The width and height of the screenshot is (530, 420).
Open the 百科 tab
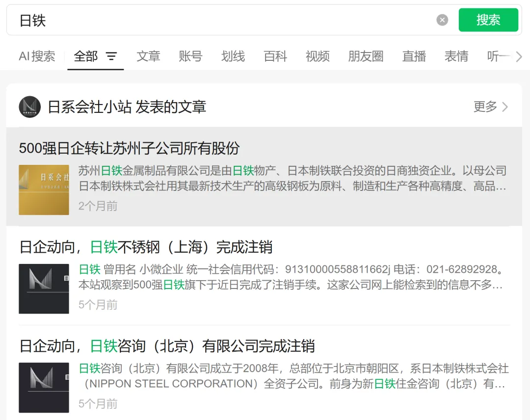(x=275, y=56)
